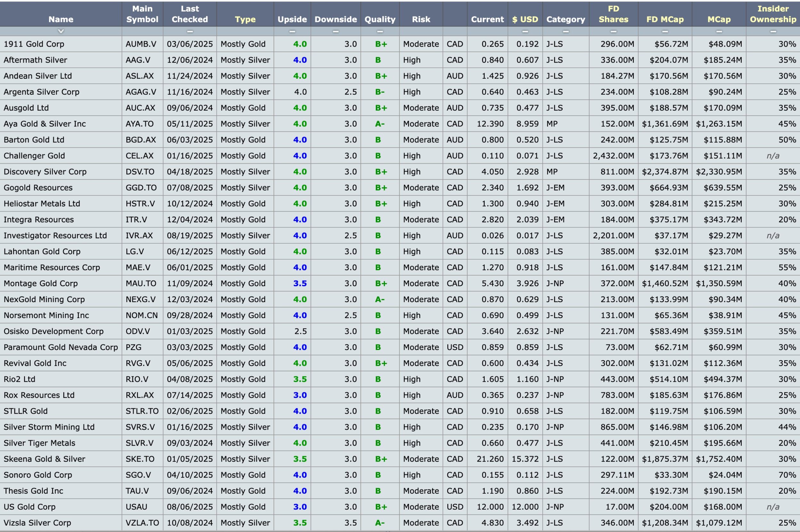Screen dimensions: 800x532
Task: Click the sort dash under Downside column
Action: point(335,32)
